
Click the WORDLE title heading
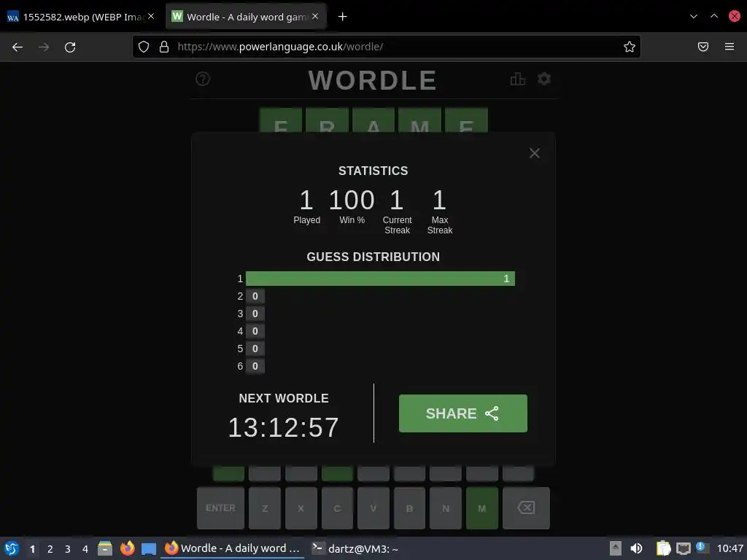(x=373, y=80)
